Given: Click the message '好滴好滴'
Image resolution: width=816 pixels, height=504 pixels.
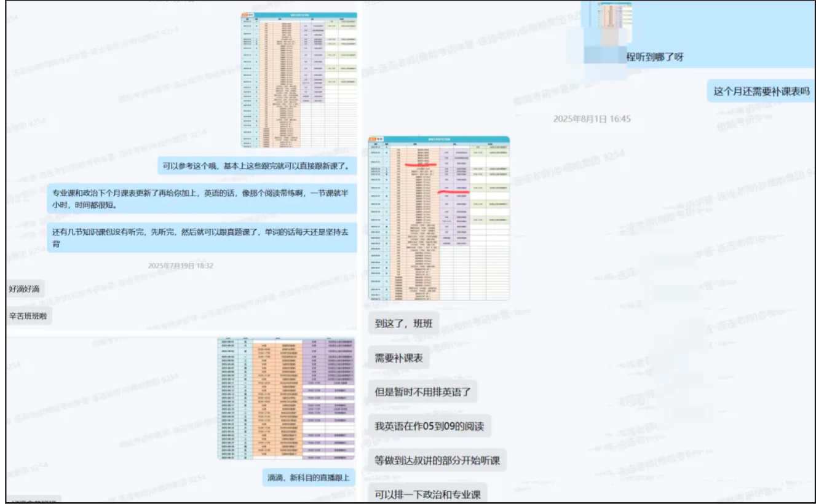Looking at the screenshot, I should tap(25, 288).
